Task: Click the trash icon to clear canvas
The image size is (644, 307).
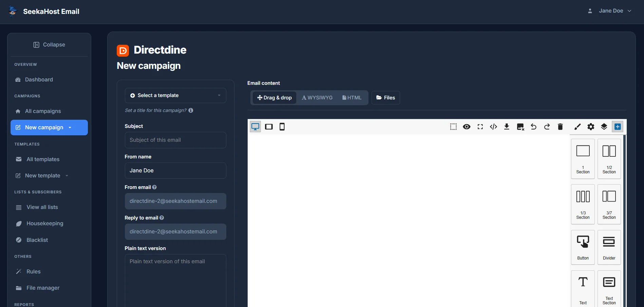Action: (x=560, y=127)
